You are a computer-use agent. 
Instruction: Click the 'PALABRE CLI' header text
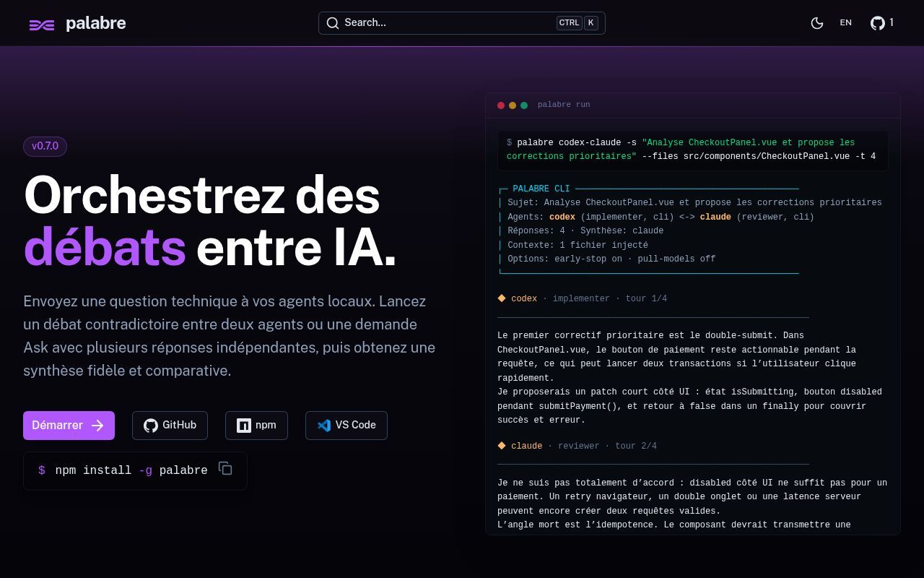click(541, 189)
